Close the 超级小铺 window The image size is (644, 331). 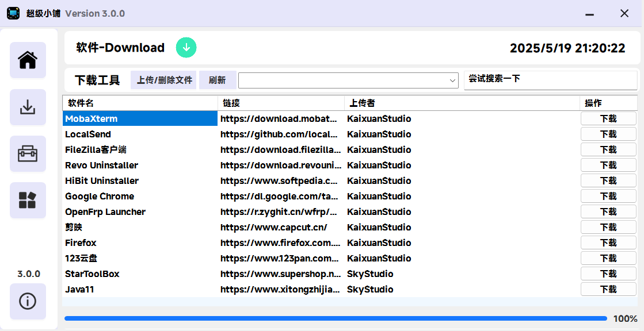coord(624,14)
